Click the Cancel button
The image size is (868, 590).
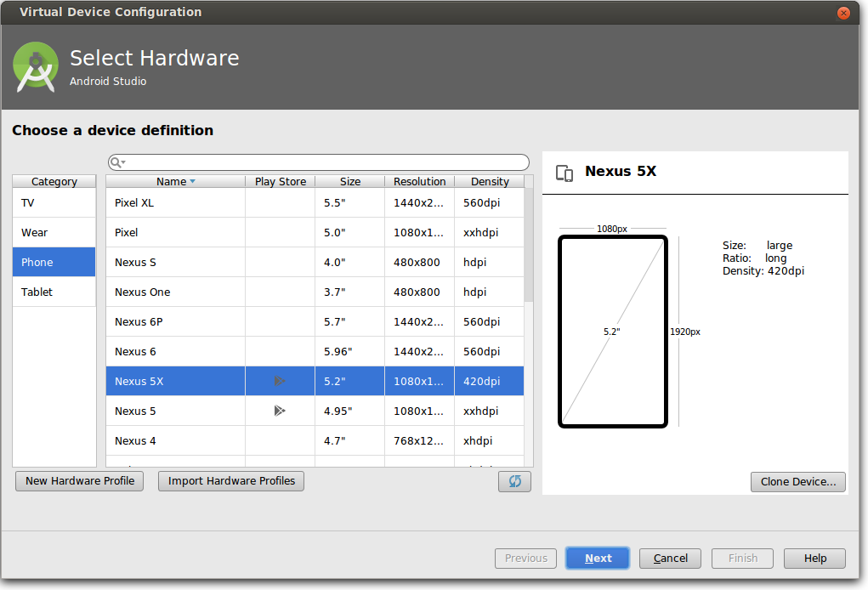coord(671,558)
